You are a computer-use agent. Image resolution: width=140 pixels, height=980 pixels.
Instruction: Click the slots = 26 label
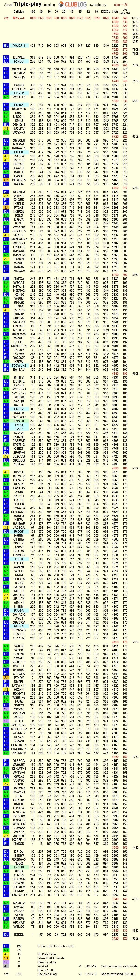(121, 5)
